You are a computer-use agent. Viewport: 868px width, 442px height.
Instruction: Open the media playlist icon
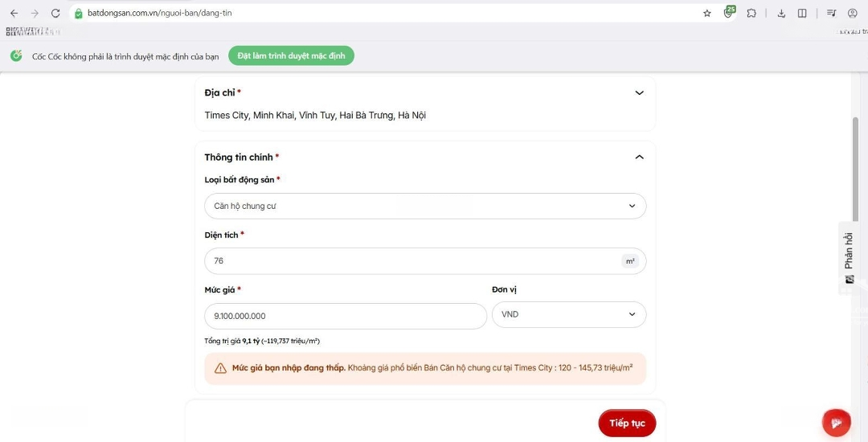point(831,13)
